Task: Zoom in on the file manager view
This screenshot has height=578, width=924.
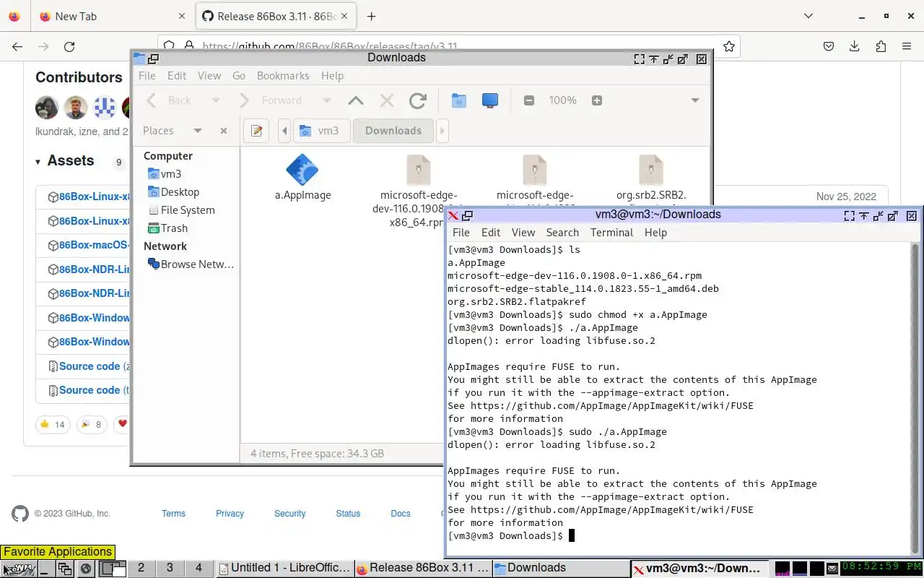Action: (x=597, y=100)
